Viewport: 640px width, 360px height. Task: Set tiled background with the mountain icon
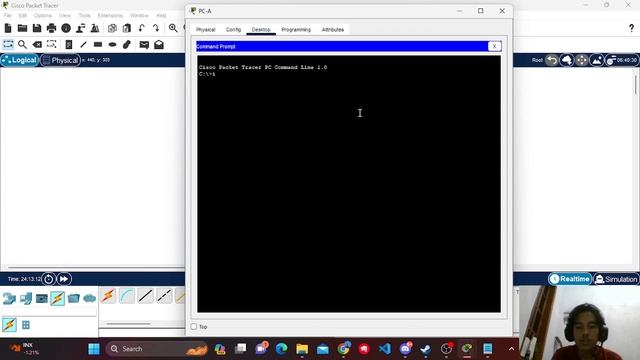coord(596,60)
